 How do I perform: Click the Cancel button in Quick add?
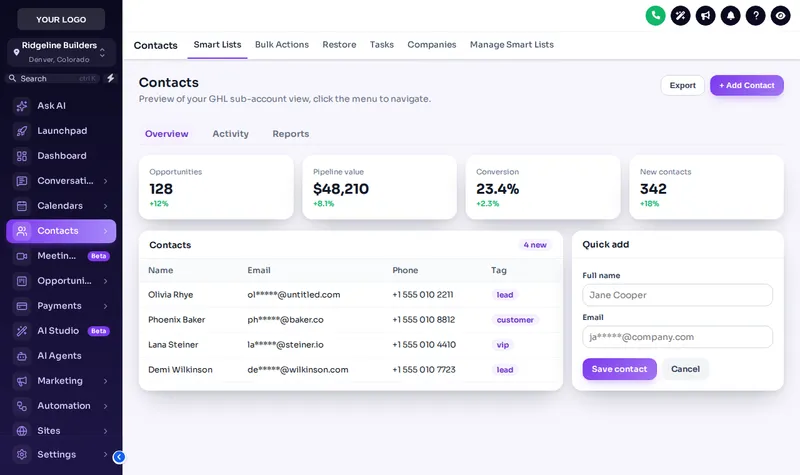[685, 369]
